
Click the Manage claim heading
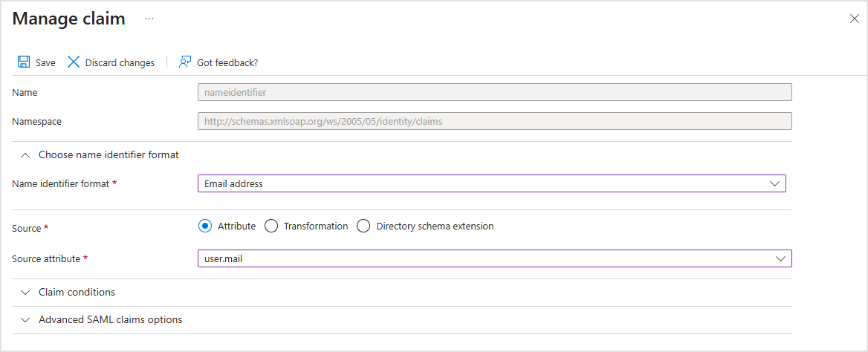(x=68, y=19)
